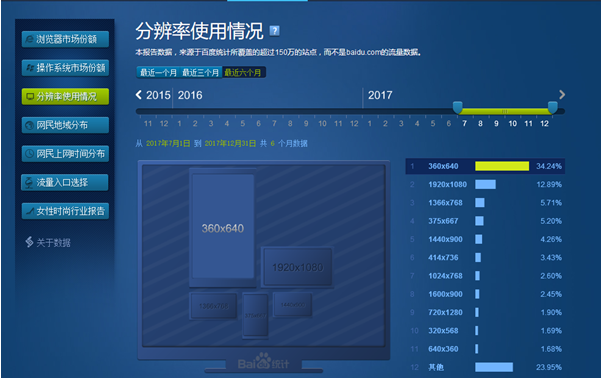
Task: Click the 12.89% percentage value
Action: pos(548,184)
